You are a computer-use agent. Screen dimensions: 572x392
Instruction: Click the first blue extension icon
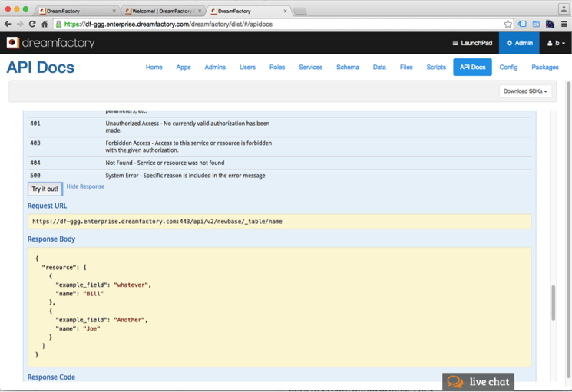point(522,24)
